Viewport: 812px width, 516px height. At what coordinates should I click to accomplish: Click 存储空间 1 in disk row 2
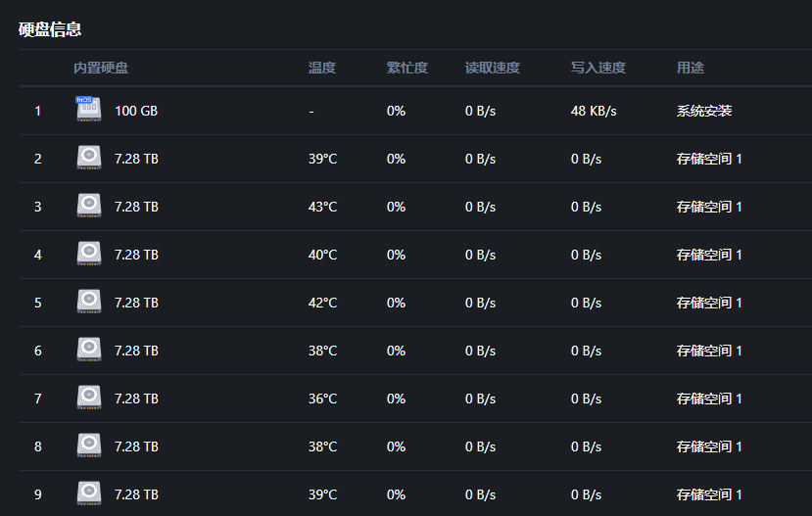(709, 159)
